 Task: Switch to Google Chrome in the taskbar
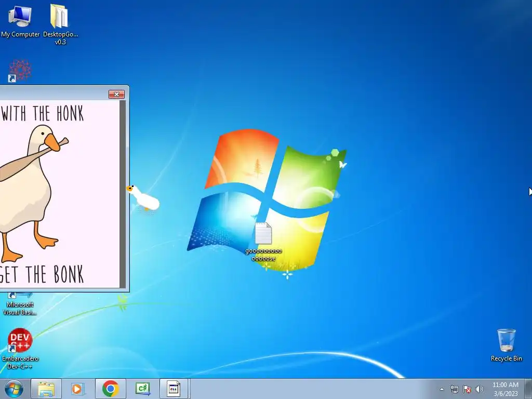tap(110, 389)
